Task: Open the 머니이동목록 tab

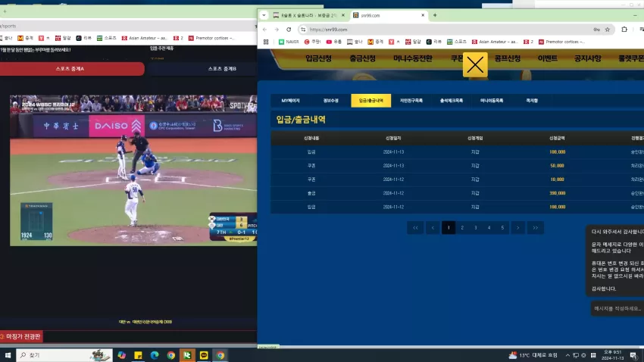Action: [492, 101]
